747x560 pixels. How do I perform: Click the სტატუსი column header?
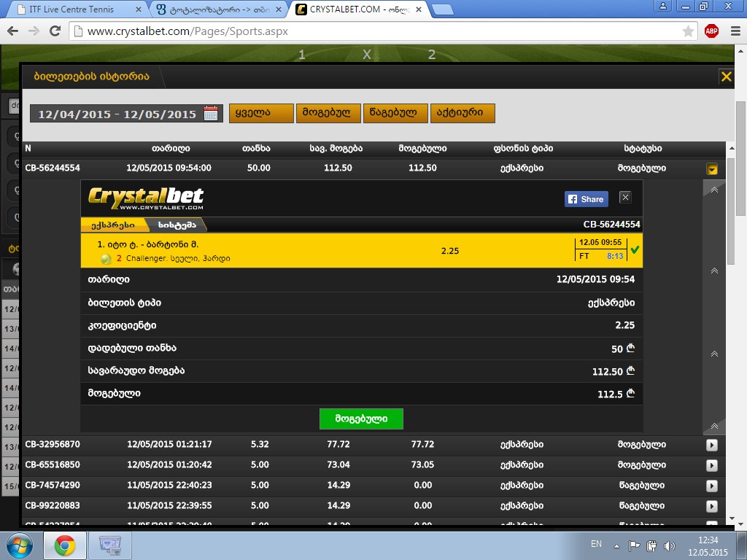(x=643, y=149)
